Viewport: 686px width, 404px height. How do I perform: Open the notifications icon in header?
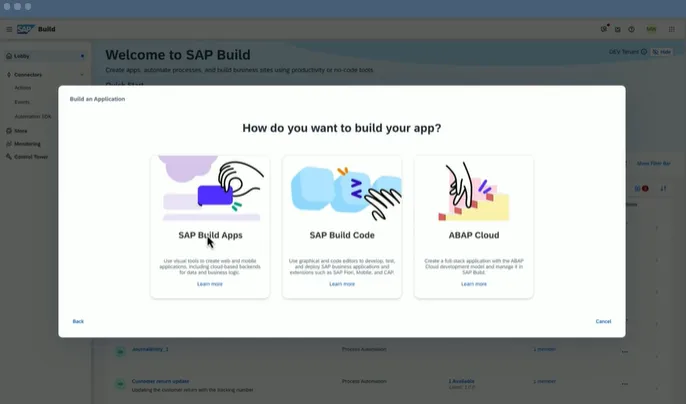coord(604,30)
